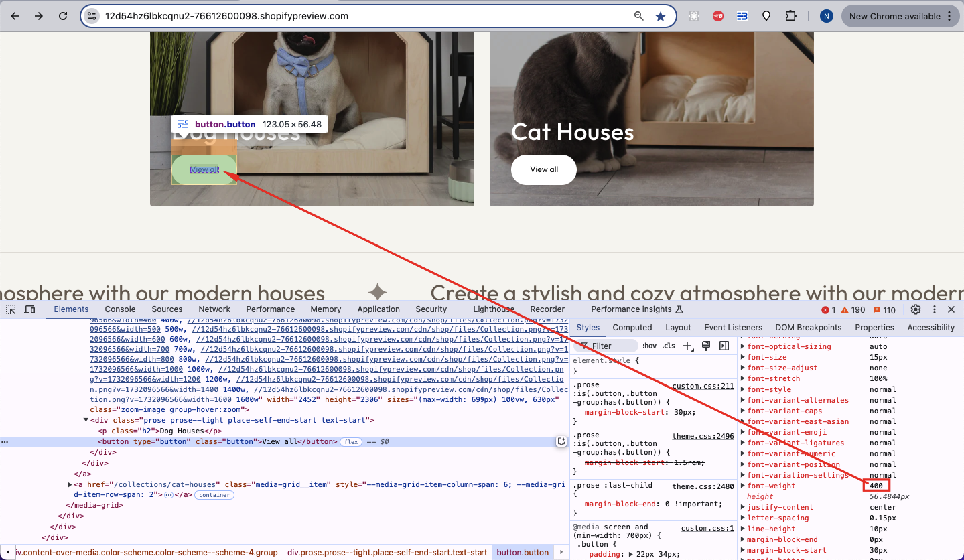Open the React Developer Tools extension

pos(694,16)
